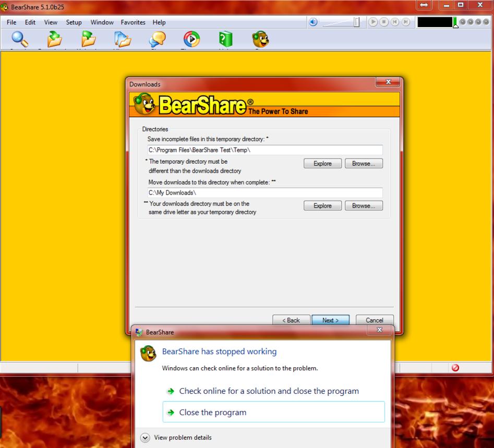
Task: Click the Uploads folder icon with up arrow
Action: pyautogui.click(x=89, y=40)
